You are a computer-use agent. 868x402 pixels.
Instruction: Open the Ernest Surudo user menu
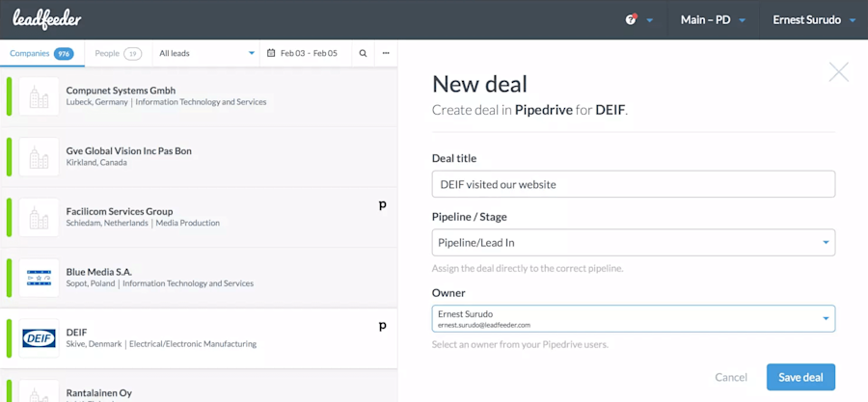pos(814,20)
